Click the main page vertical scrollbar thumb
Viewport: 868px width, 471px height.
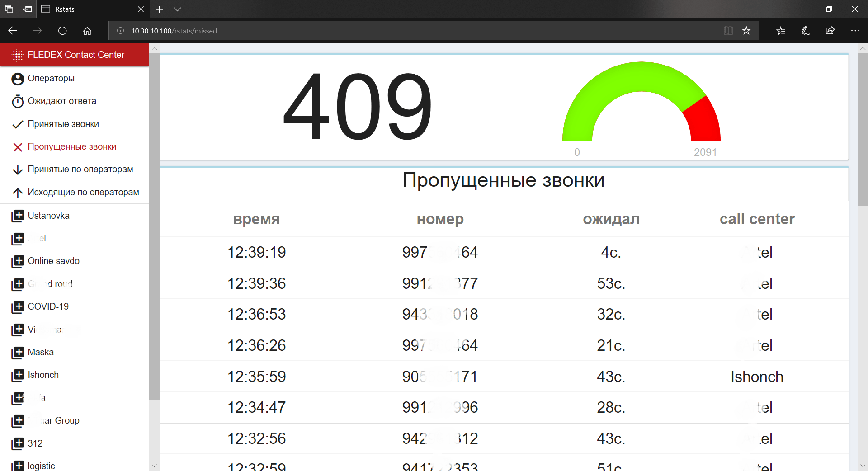point(863,130)
